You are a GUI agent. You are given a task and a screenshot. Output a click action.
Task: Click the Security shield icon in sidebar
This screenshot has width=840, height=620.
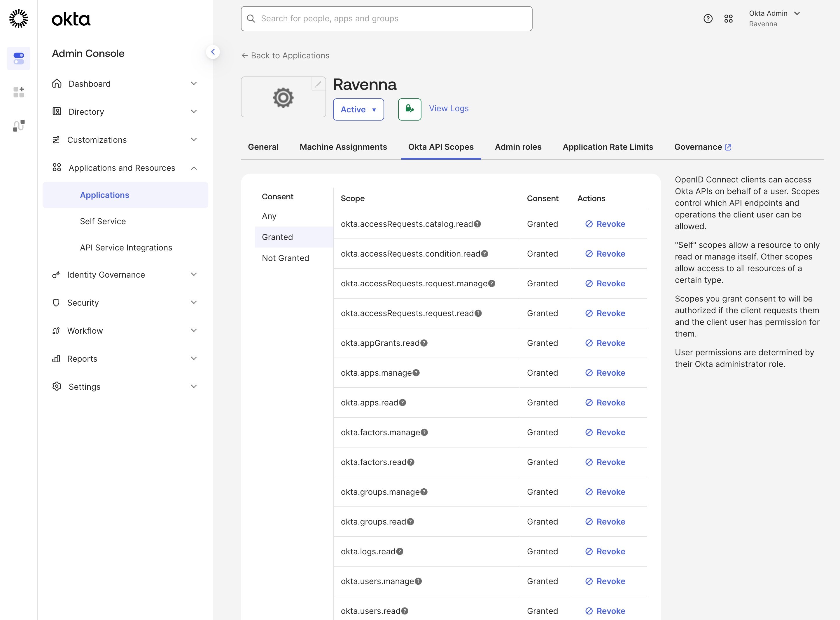coord(56,302)
